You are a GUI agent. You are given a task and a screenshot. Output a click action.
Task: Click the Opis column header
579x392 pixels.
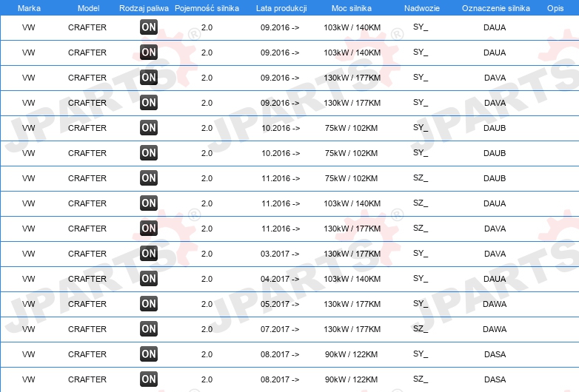click(x=555, y=8)
